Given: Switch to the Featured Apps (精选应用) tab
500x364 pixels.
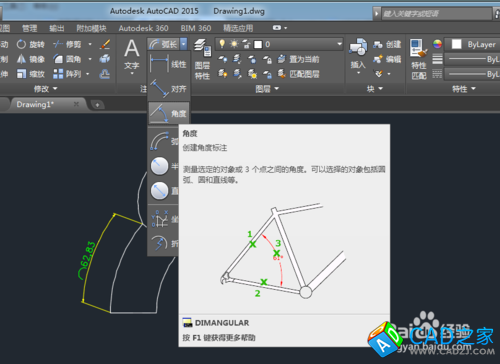Looking at the screenshot, I should point(238,28).
